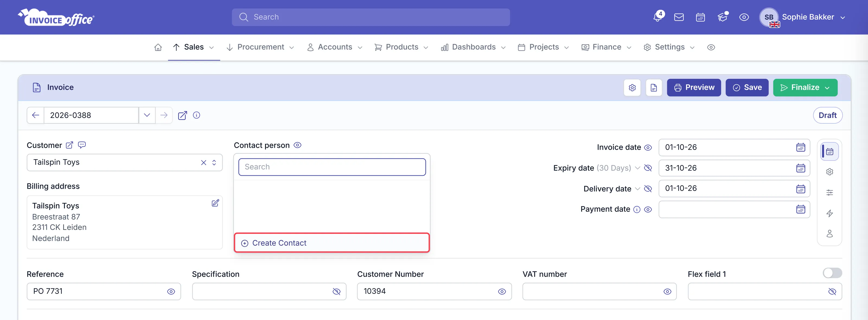Click the Draft status badge
The width and height of the screenshot is (868, 320).
coord(827,115)
